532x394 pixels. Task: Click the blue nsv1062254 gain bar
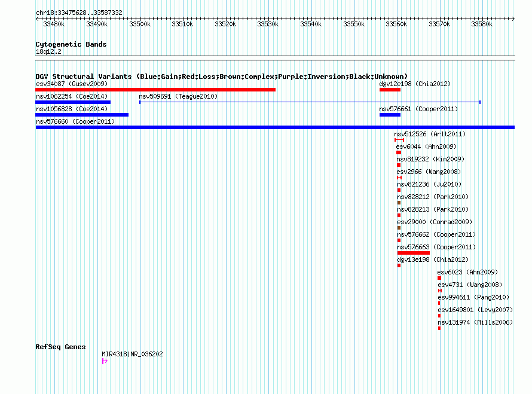73,102
